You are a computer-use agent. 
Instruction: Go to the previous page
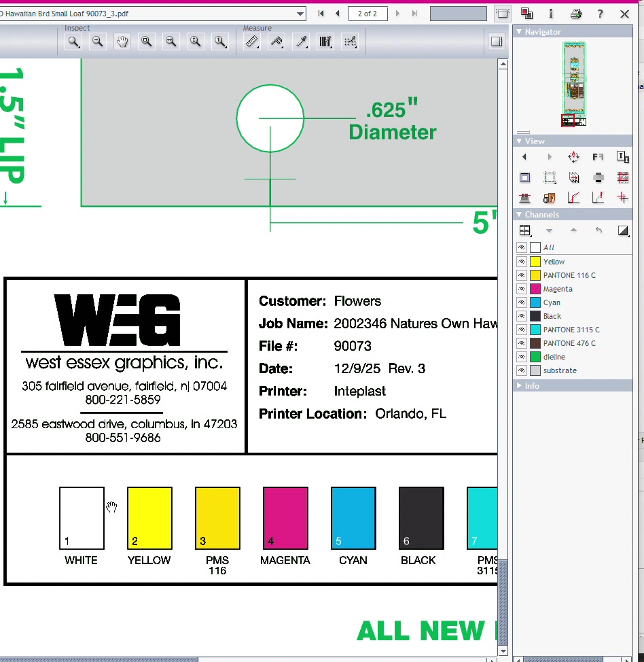click(x=338, y=13)
